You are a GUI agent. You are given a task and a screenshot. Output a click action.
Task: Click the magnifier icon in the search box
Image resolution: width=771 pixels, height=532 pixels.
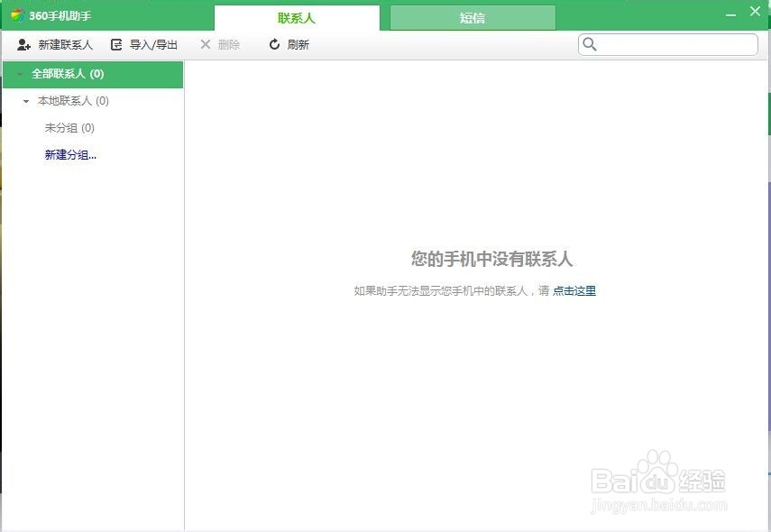[x=591, y=43]
